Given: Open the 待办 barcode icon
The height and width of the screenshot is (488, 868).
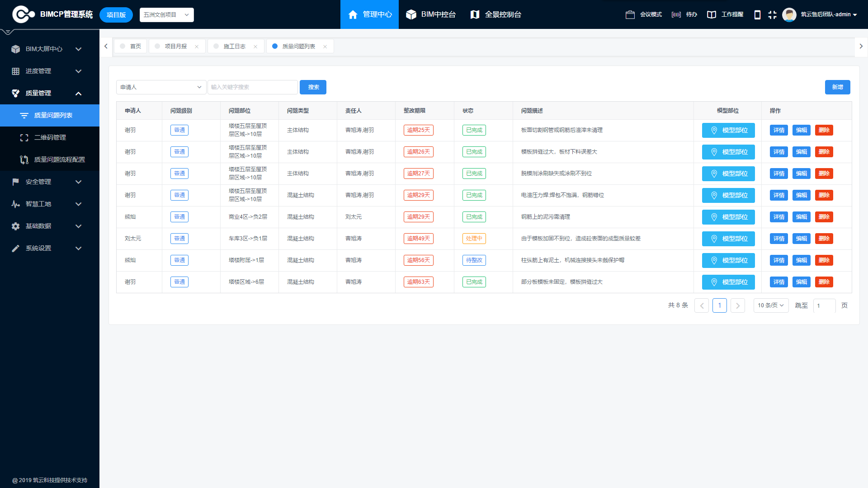Looking at the screenshot, I should 676,14.
